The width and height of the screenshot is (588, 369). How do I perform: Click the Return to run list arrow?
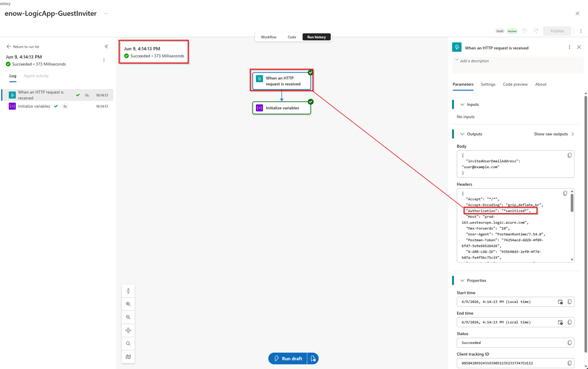(x=9, y=47)
